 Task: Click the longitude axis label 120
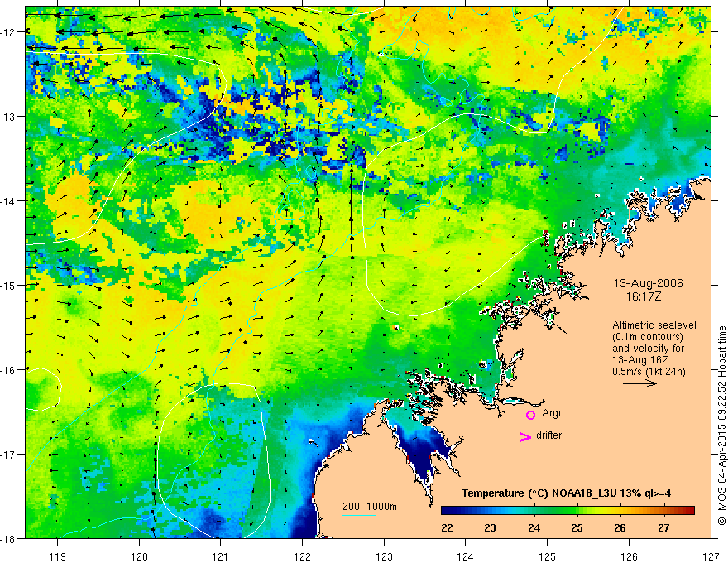tap(139, 556)
